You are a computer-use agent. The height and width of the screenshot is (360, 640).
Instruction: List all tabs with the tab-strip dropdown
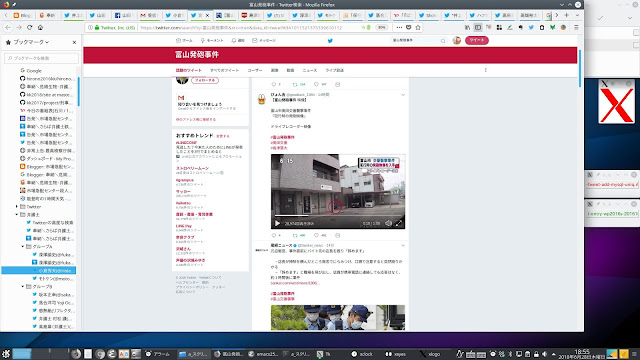coord(577,15)
